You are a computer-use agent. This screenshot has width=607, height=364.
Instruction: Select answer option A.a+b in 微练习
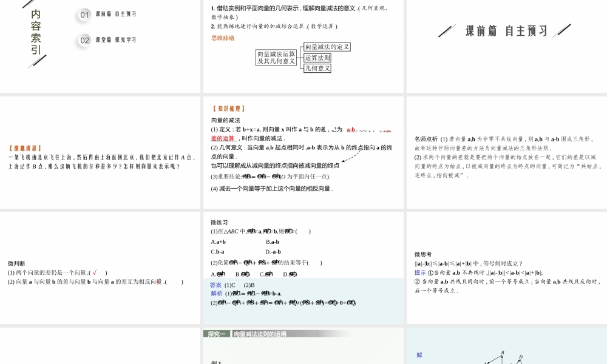(218, 241)
